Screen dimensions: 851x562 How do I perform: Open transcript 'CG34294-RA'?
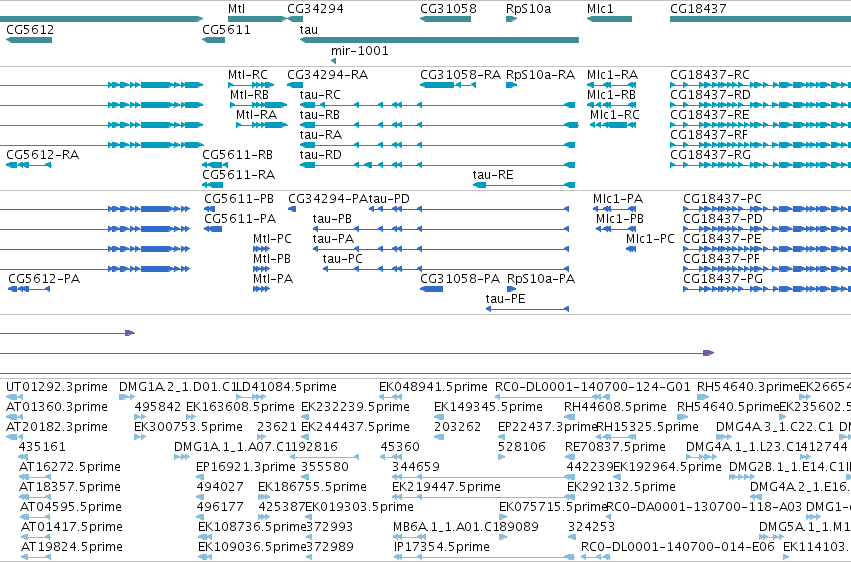tap(327, 74)
